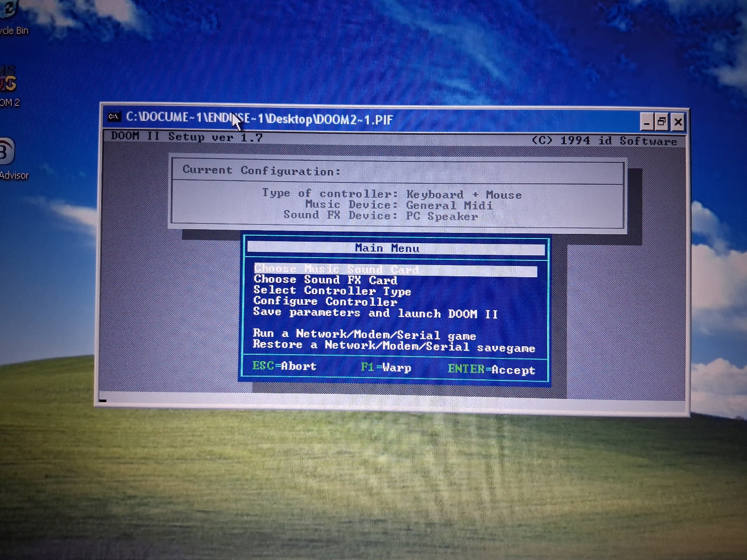
Task: Click the '(C) 1994 id Software' text
Action: (604, 140)
